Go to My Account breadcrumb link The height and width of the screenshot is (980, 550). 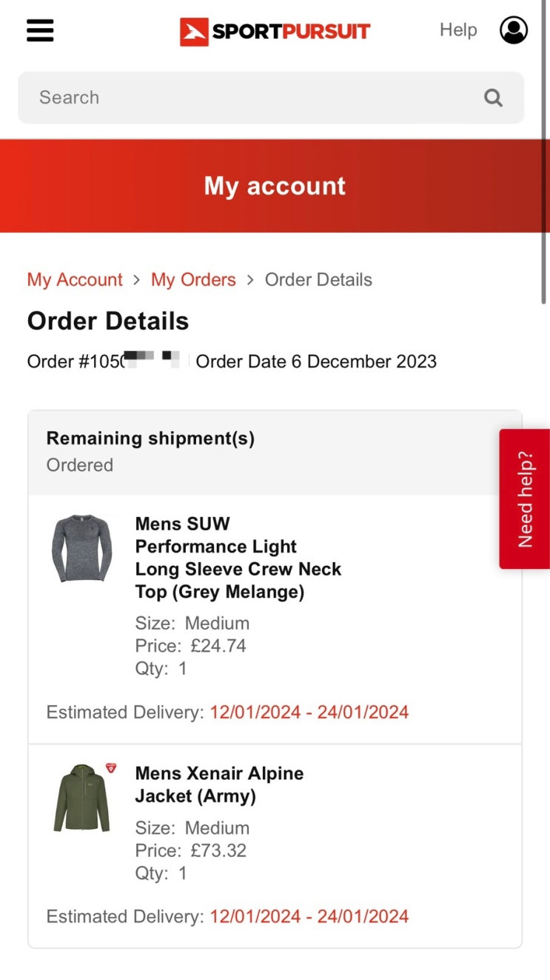click(x=75, y=280)
